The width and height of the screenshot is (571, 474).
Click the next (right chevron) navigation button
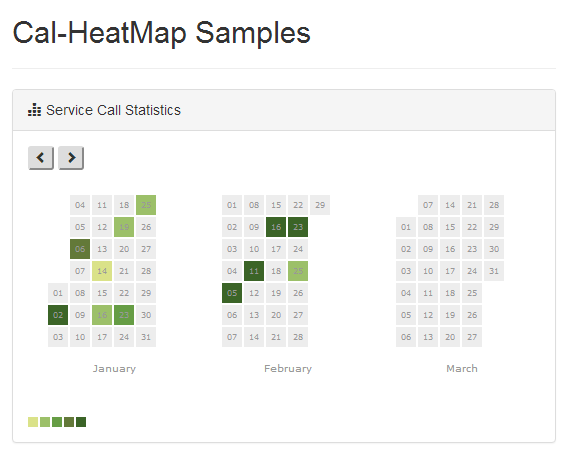tap(71, 158)
